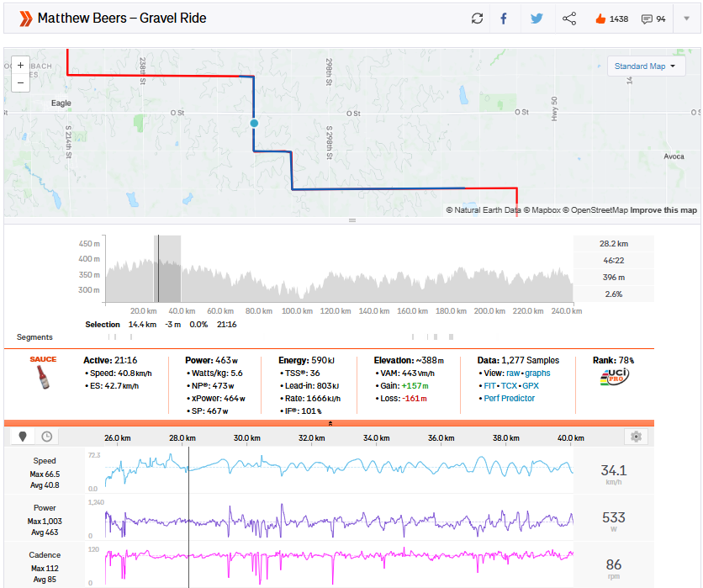The width and height of the screenshot is (703, 588).
Task: Open the raw data view link
Action: point(512,373)
